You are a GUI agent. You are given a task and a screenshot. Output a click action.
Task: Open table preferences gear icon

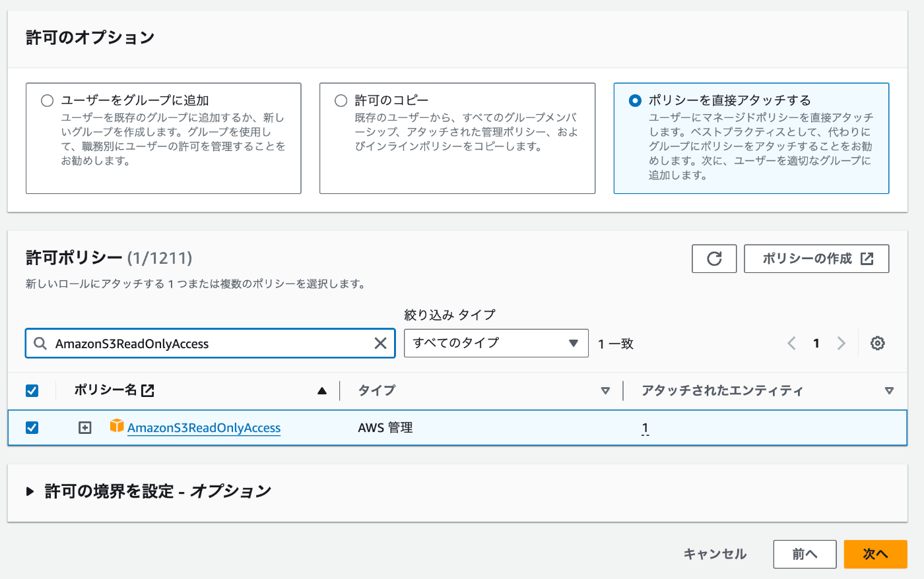coord(877,343)
